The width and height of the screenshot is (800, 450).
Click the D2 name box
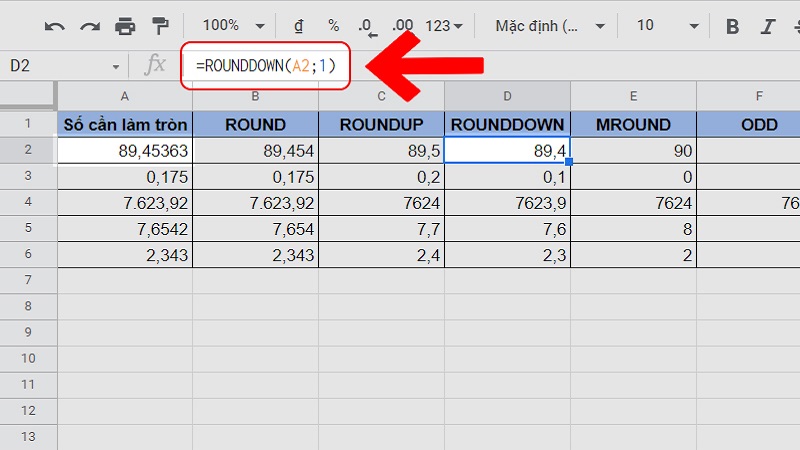coord(62,65)
